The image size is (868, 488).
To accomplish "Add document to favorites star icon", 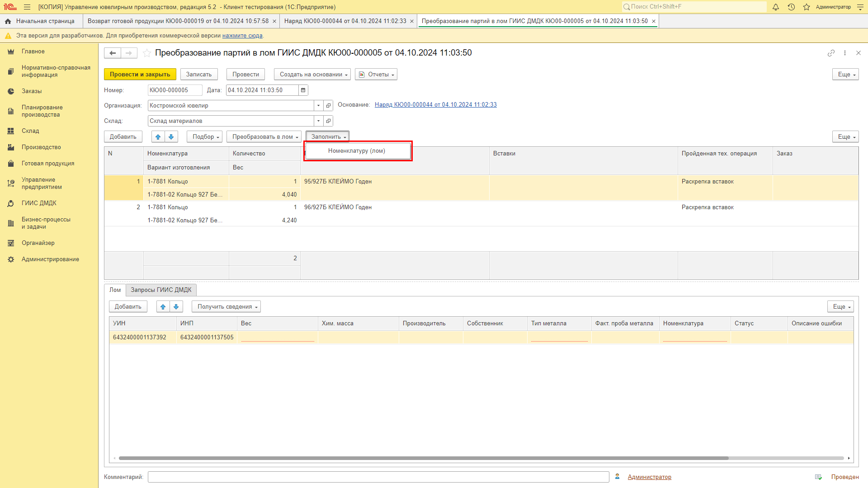I will tap(147, 53).
